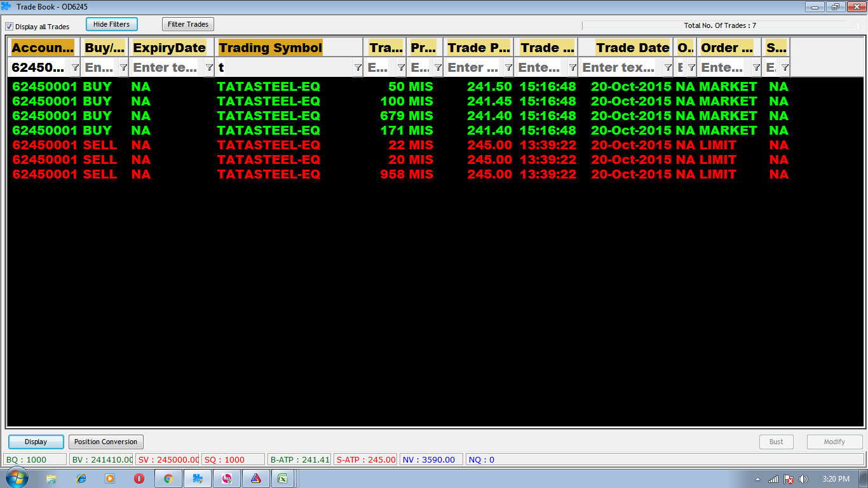Toggle the Display all Trades checkbox
This screenshot has width=868, height=488.
click(x=10, y=27)
